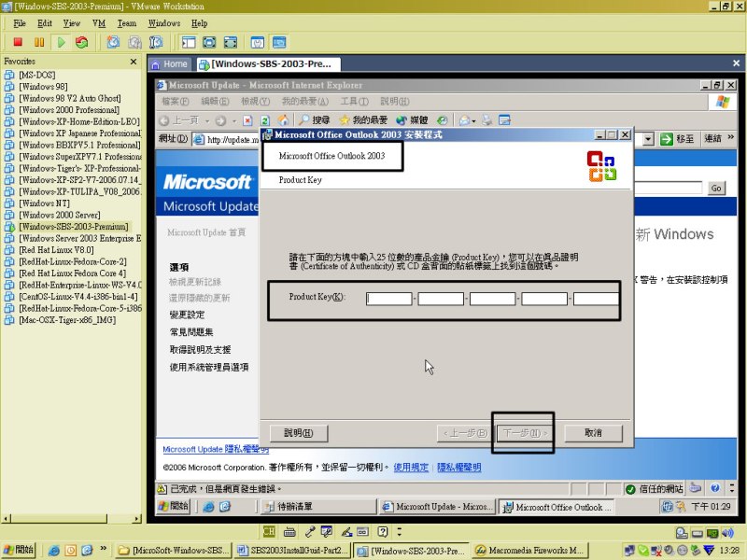The height and width of the screenshot is (560, 747).
Task: Click the 隱私權聲明 link in the page footer
Action: (x=459, y=468)
